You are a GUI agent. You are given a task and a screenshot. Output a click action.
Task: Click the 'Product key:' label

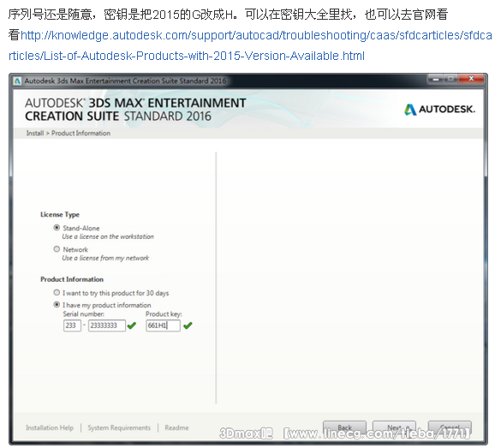click(164, 314)
